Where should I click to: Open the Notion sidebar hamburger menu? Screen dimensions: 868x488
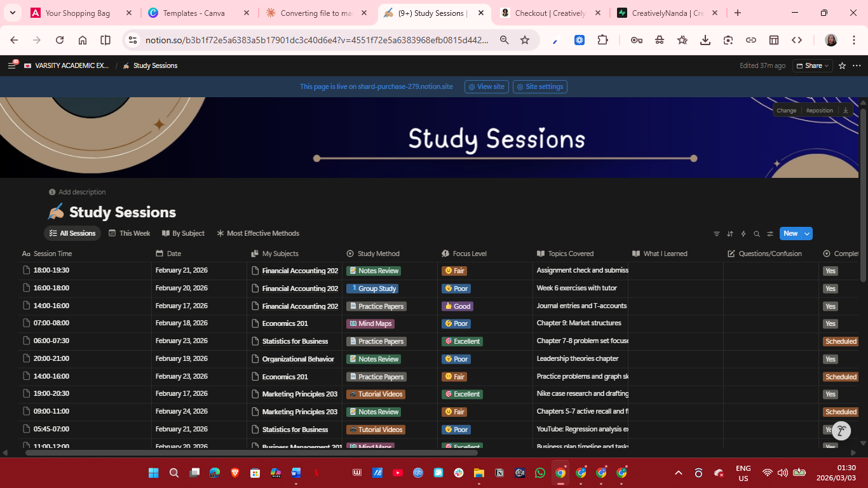(x=11, y=65)
